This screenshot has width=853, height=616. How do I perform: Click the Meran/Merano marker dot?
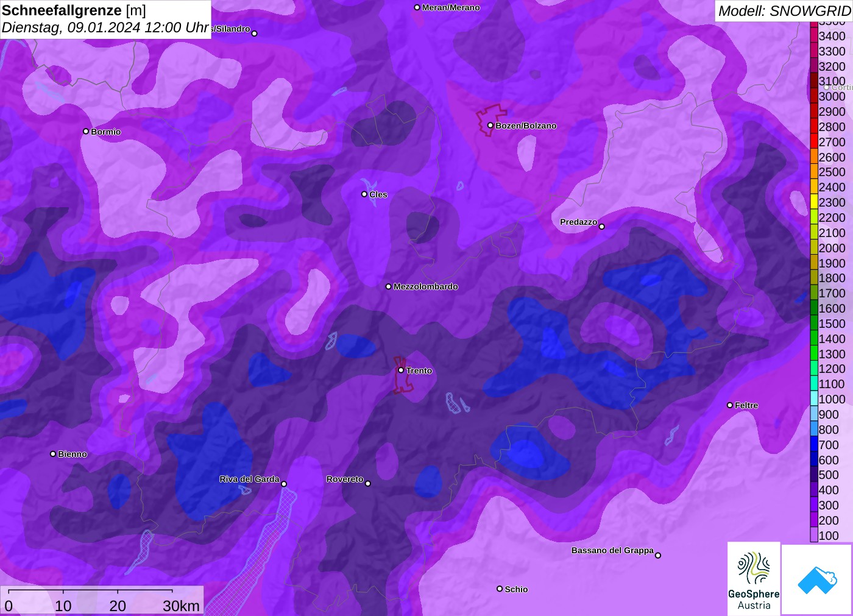coord(417,7)
